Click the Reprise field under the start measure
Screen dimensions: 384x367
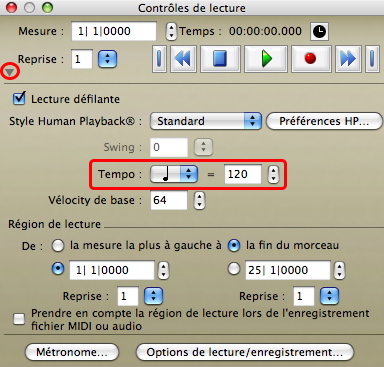[128, 296]
